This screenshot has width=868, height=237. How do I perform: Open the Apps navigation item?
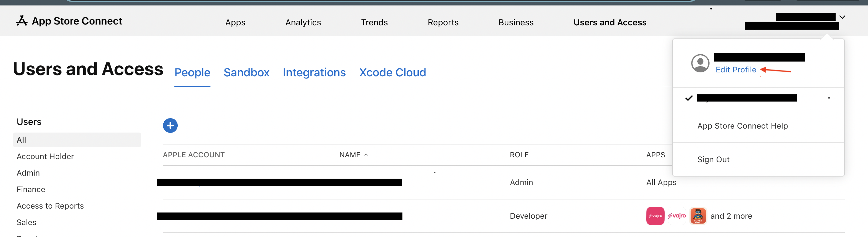pyautogui.click(x=235, y=23)
